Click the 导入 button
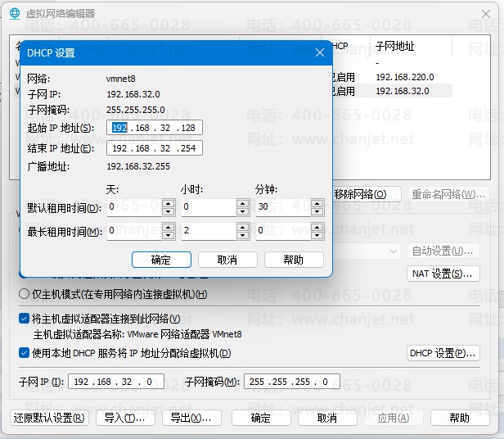504x439 pixels. 125,418
